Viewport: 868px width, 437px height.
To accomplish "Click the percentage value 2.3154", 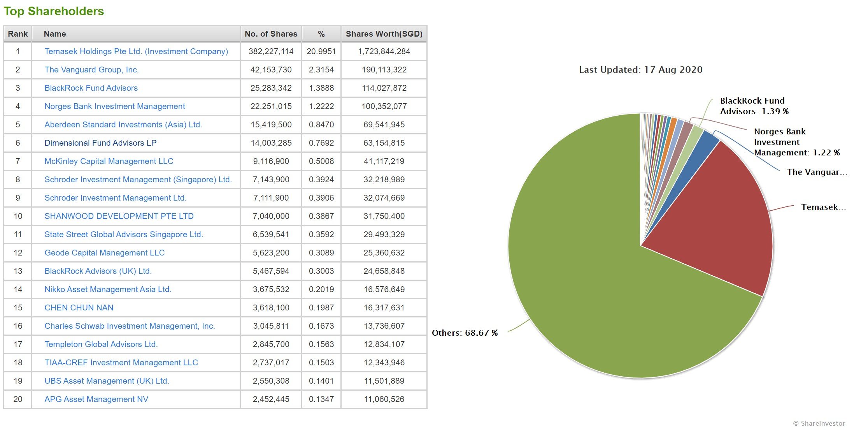I will (321, 70).
